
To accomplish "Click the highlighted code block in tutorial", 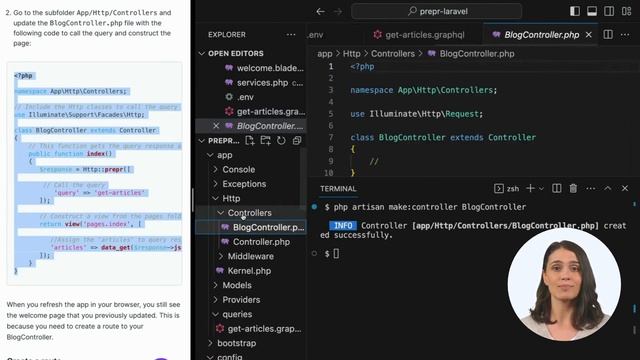I will [x=94, y=173].
